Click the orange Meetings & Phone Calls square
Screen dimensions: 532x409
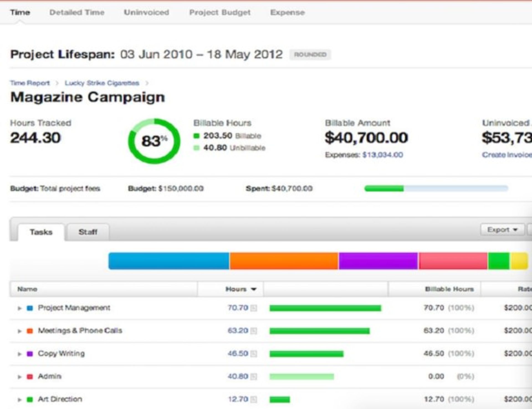coord(30,331)
